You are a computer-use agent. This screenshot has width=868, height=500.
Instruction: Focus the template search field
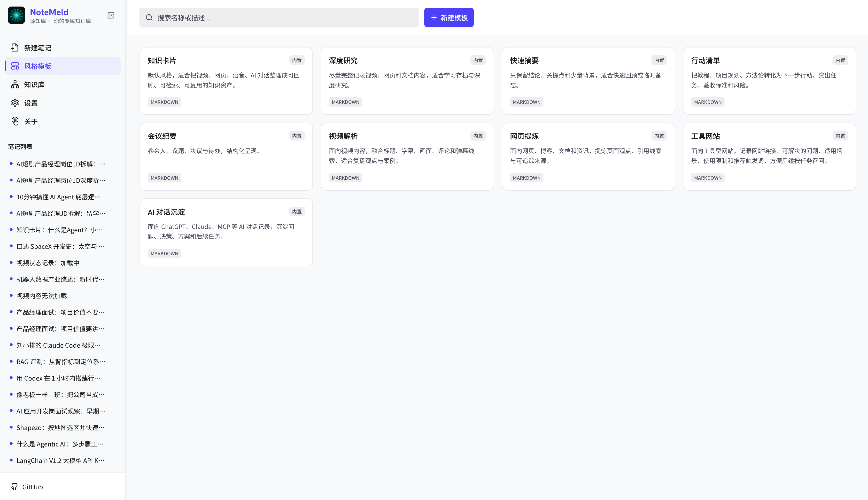[x=279, y=17]
